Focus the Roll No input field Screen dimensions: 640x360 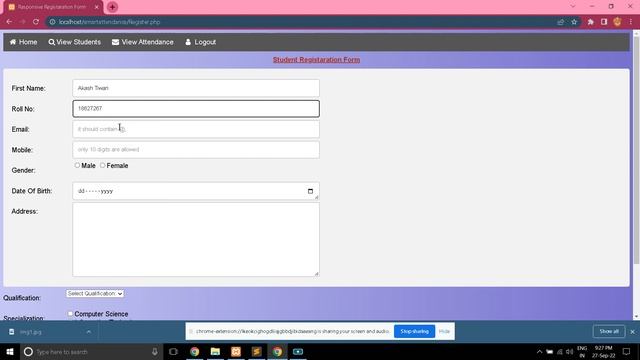(196, 109)
